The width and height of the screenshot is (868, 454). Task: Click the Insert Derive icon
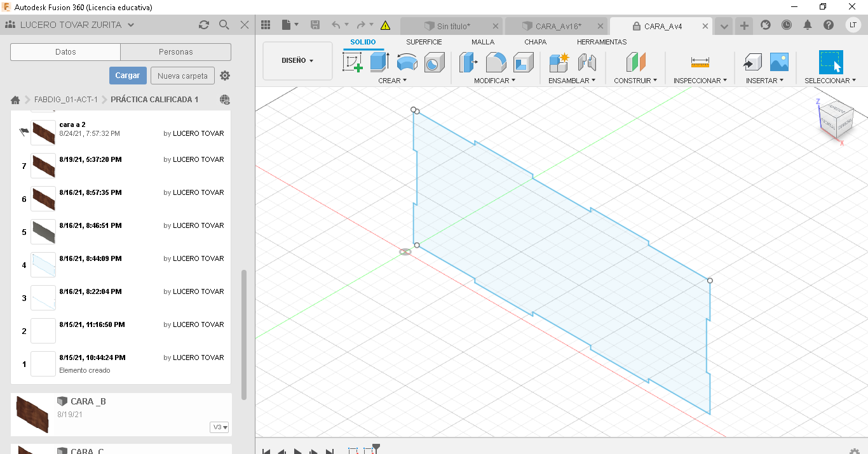tap(752, 62)
